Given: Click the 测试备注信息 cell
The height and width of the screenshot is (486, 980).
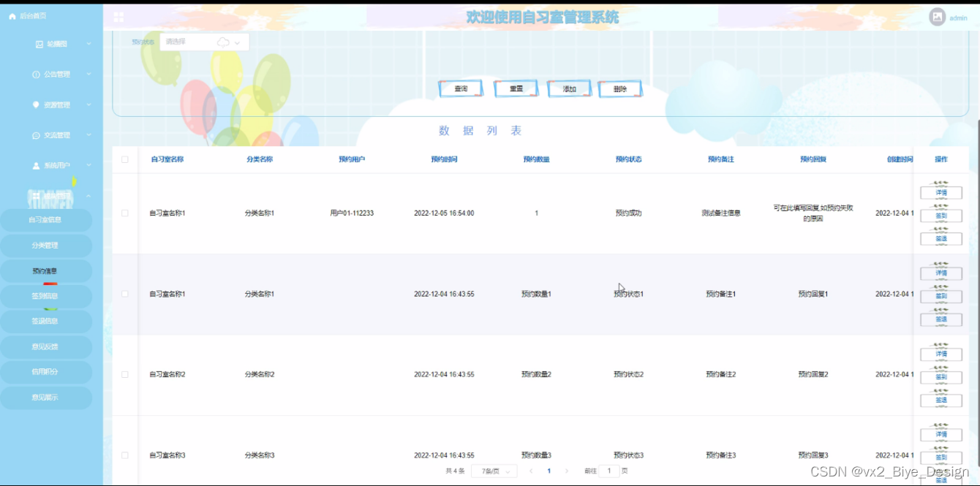Looking at the screenshot, I should tap(720, 213).
